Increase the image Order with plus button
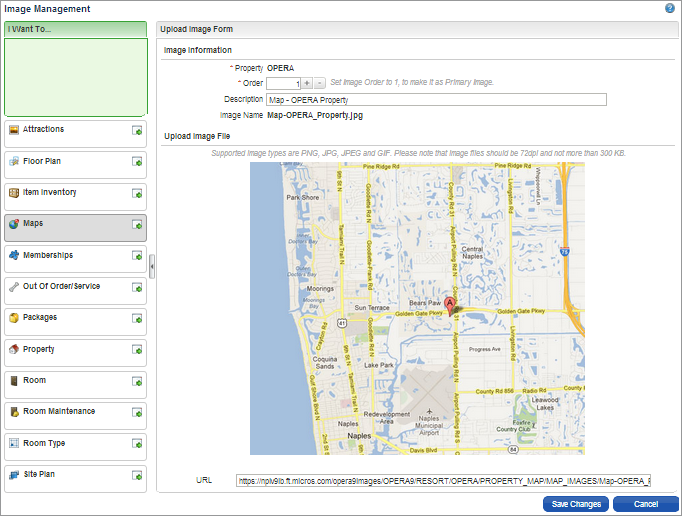The image size is (682, 516). coord(307,83)
